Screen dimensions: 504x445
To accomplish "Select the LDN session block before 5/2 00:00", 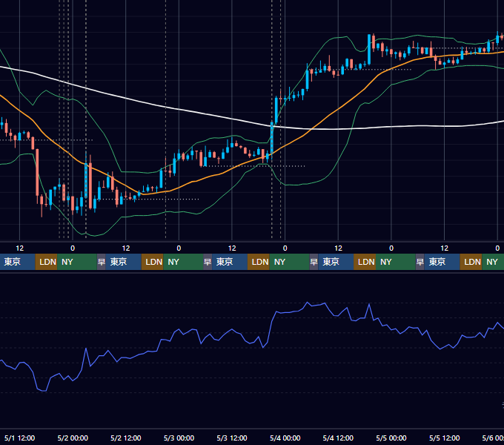I will [46, 262].
